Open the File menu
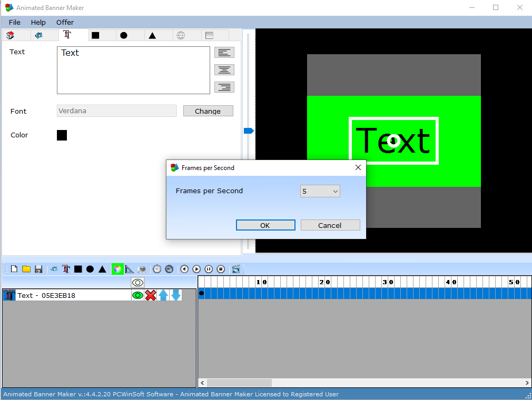 coord(15,23)
